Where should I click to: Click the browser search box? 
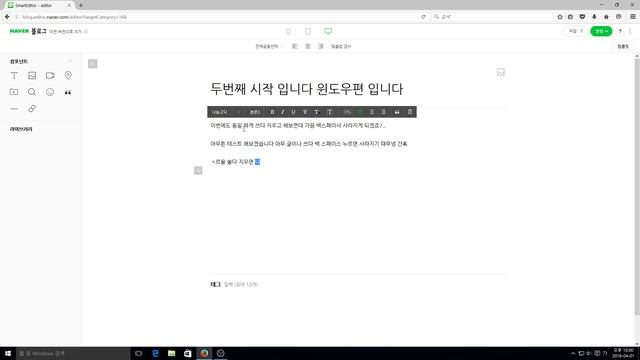[x=492, y=17]
